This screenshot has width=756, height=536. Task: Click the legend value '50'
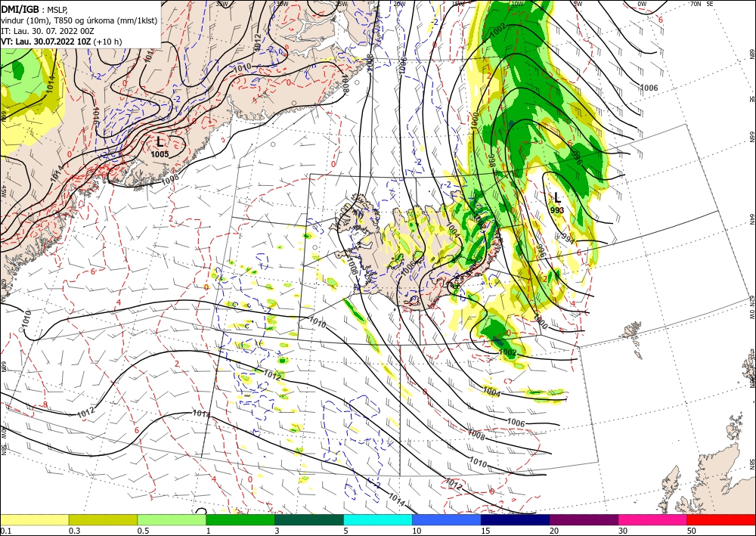click(x=692, y=531)
